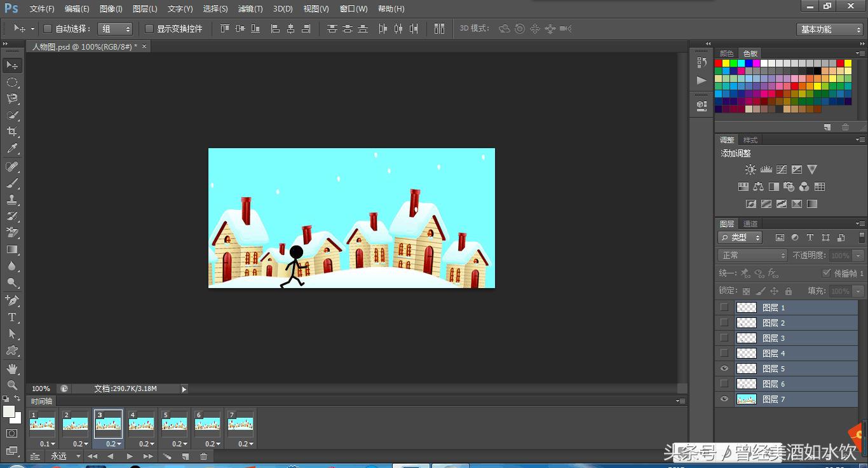Enable the 显示变换控件 checkbox
868x468 pixels.
click(x=149, y=29)
